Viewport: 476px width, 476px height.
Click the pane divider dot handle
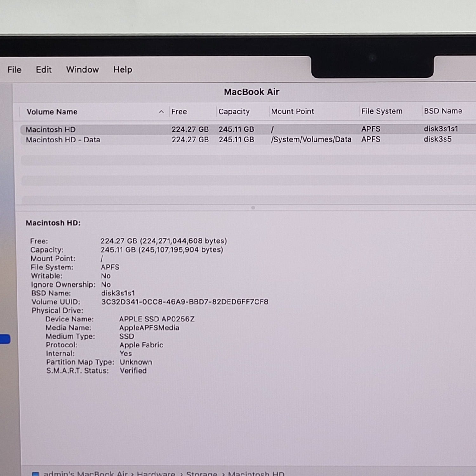(x=253, y=208)
